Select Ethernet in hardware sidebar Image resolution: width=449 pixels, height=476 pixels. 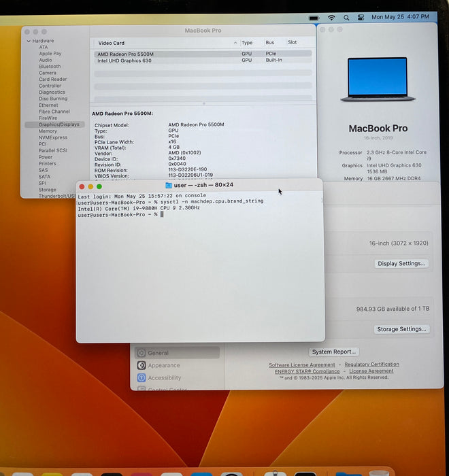point(48,105)
